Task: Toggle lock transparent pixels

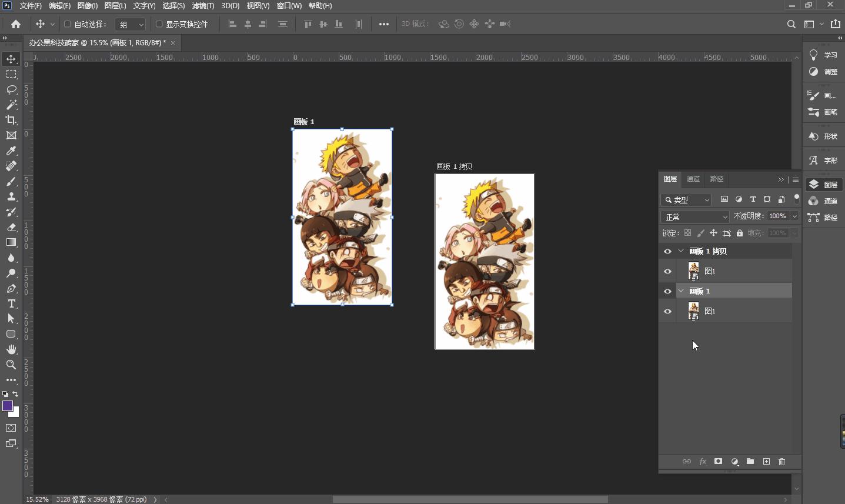Action: click(687, 233)
